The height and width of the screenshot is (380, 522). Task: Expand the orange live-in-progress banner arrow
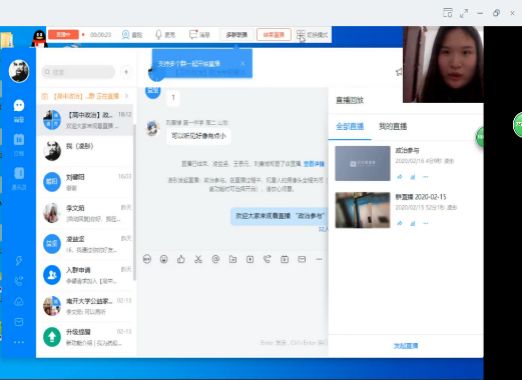(x=127, y=96)
